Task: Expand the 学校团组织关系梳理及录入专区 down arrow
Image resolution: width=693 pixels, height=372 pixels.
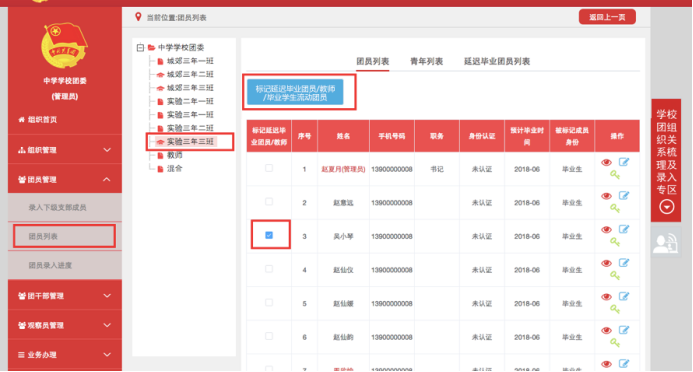Action: (666, 207)
